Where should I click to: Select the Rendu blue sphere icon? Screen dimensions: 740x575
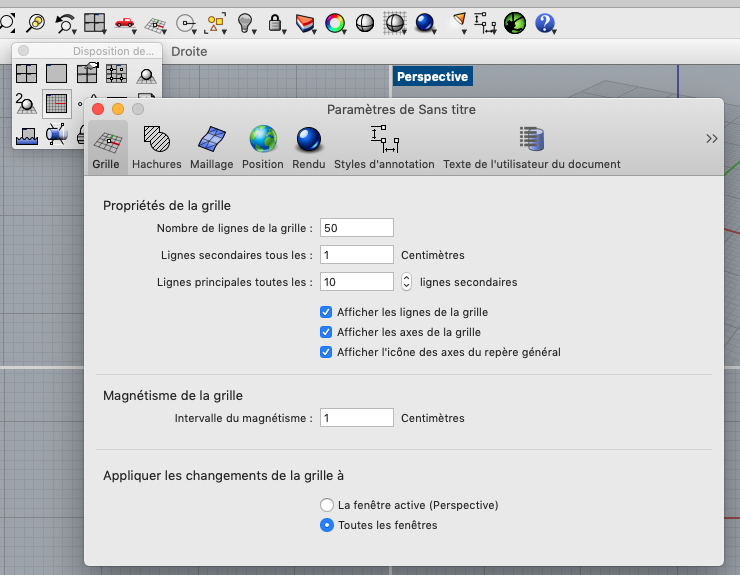pos(308,147)
